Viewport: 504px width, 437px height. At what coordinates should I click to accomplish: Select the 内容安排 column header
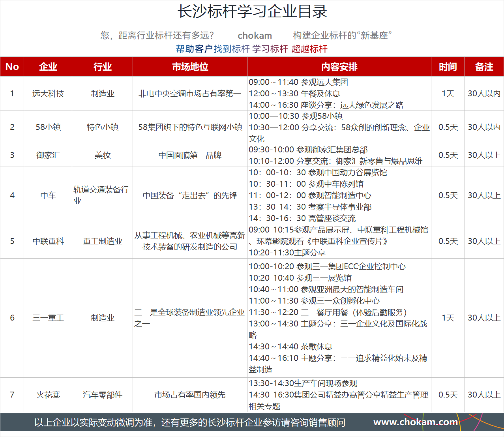pyautogui.click(x=339, y=67)
